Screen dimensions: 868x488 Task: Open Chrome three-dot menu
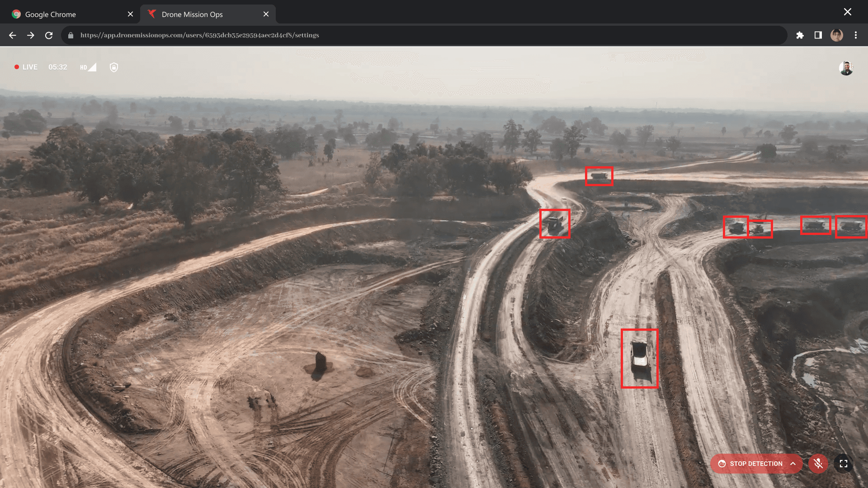coord(855,35)
